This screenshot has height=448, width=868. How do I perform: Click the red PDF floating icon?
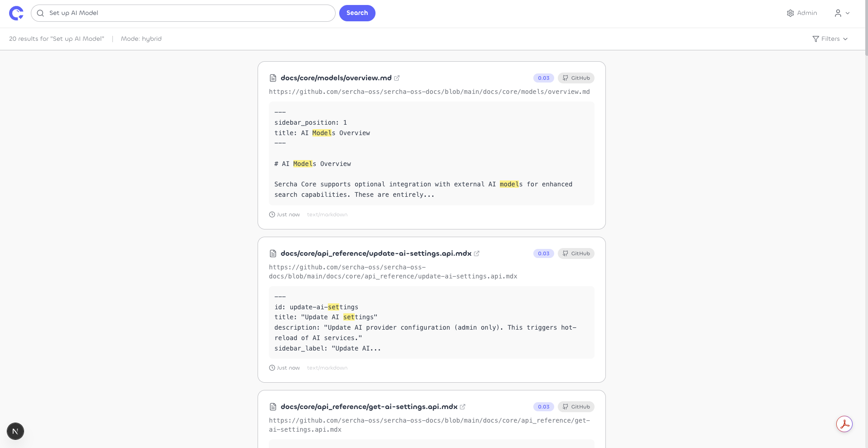[x=844, y=424]
